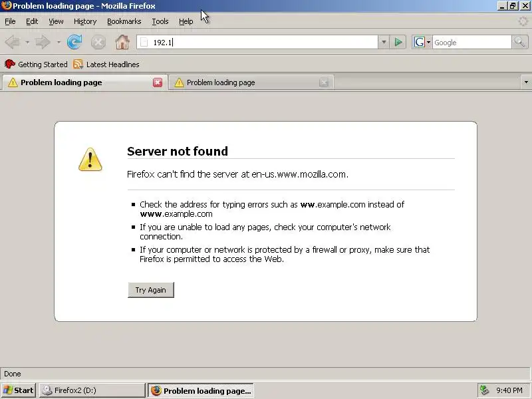
Task: Click the Google search box
Action: 471,43
